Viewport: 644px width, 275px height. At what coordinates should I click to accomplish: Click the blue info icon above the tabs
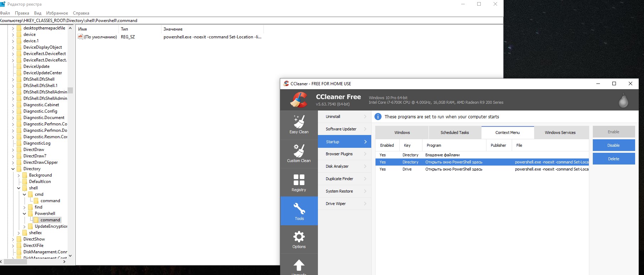(378, 117)
